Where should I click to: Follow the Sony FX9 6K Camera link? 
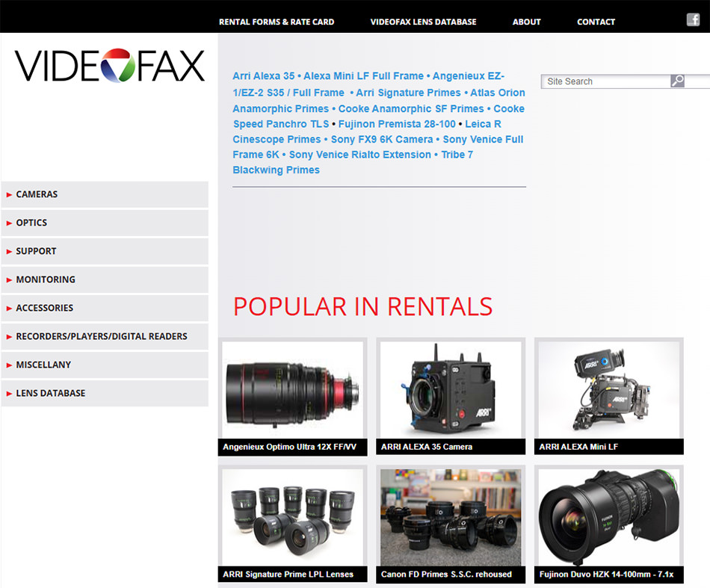pyautogui.click(x=382, y=140)
